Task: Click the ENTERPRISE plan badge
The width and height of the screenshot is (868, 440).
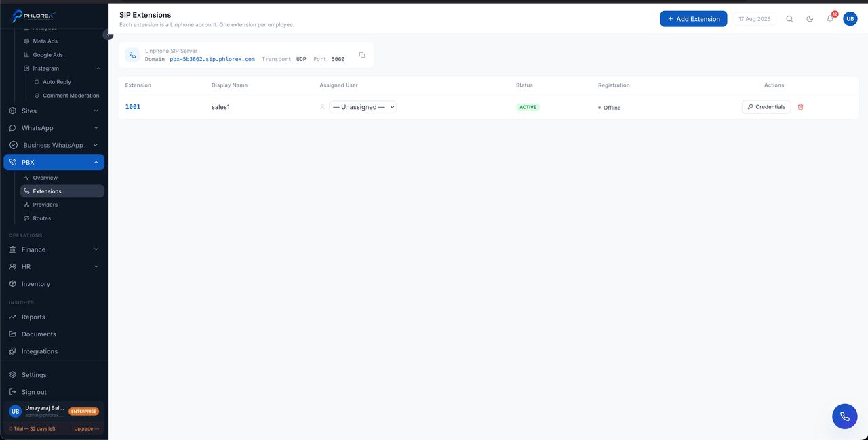Action: (x=84, y=412)
